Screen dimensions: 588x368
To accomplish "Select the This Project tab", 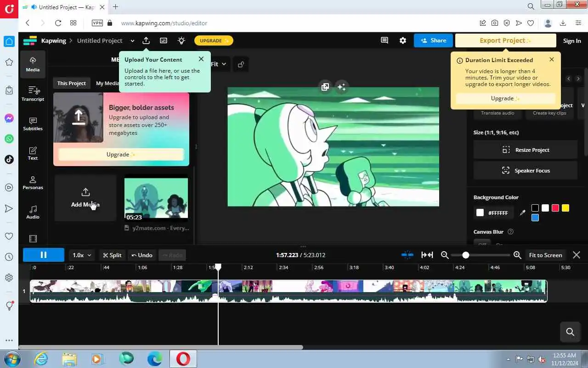I will [x=71, y=83].
